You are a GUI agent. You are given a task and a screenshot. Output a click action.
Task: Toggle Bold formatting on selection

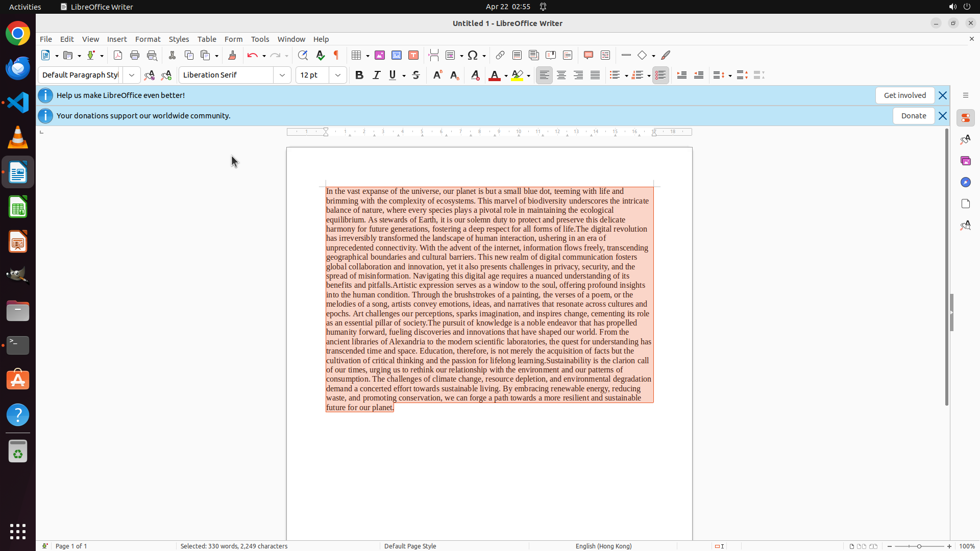coord(359,75)
